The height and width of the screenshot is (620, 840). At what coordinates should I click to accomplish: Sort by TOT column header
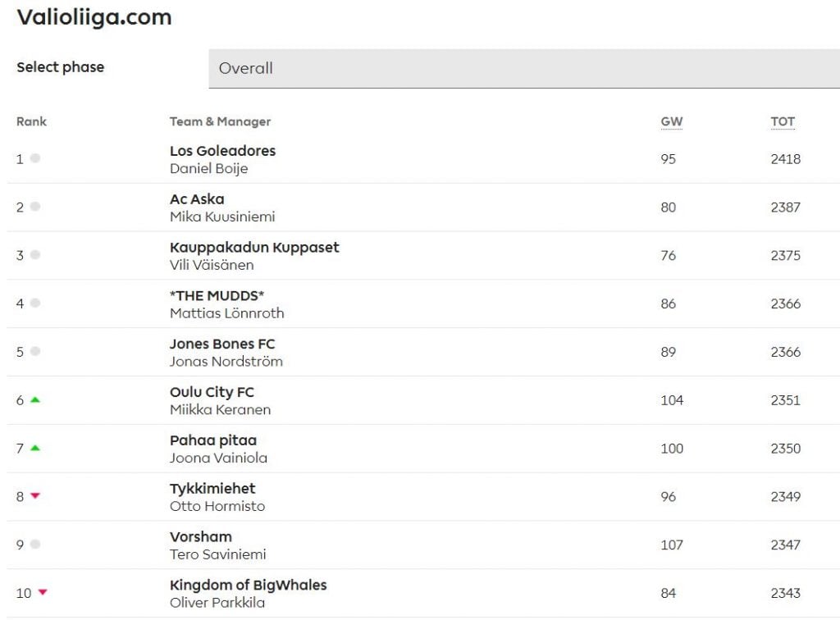(782, 121)
